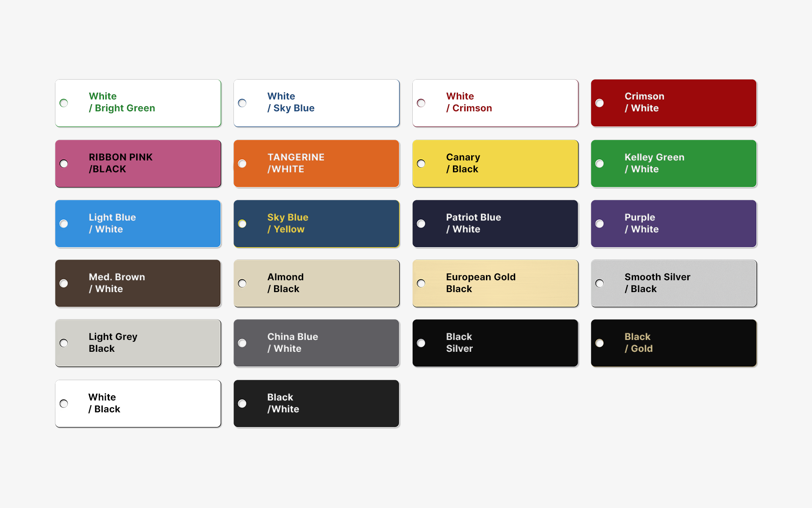Click the Smooth Silver / Black swatch
The image size is (812, 508).
[674, 283]
